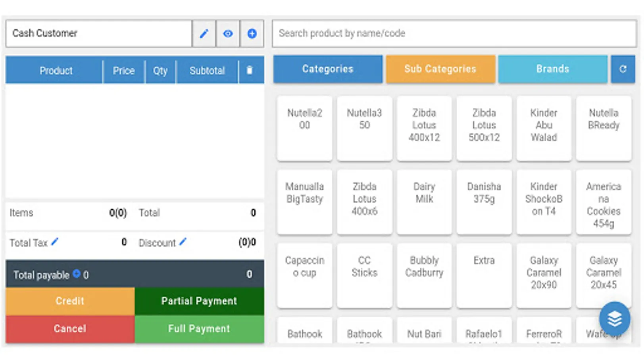Add new customer with plus icon

pyautogui.click(x=252, y=34)
